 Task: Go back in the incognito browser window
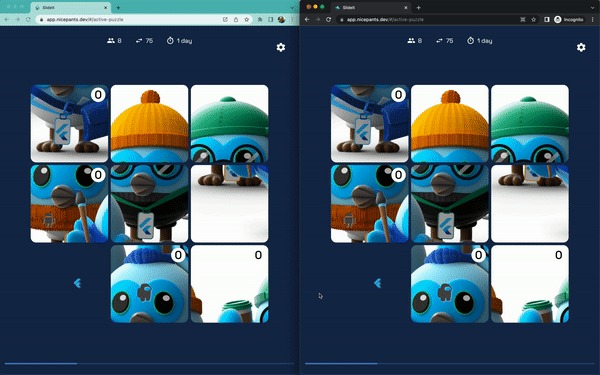pos(307,20)
